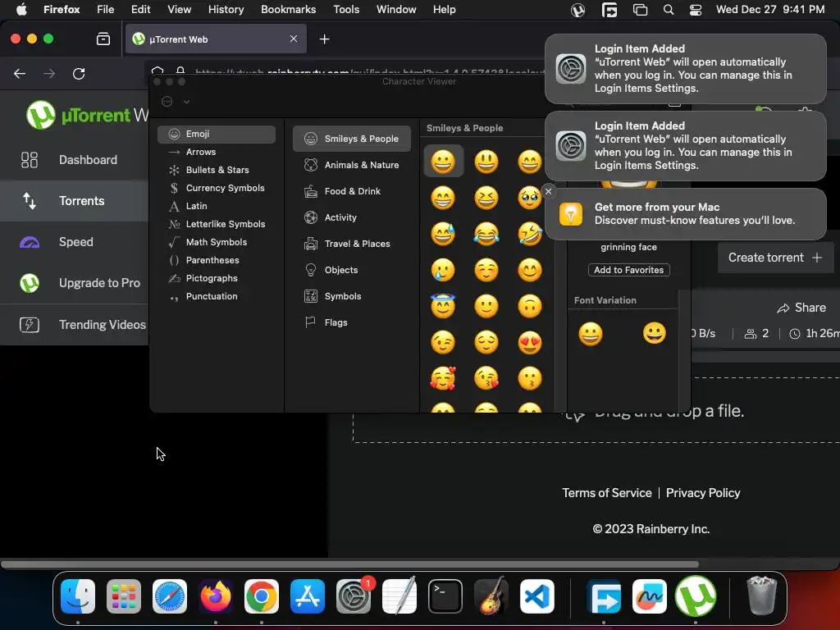Select Objects emoji subcategory

351,270
